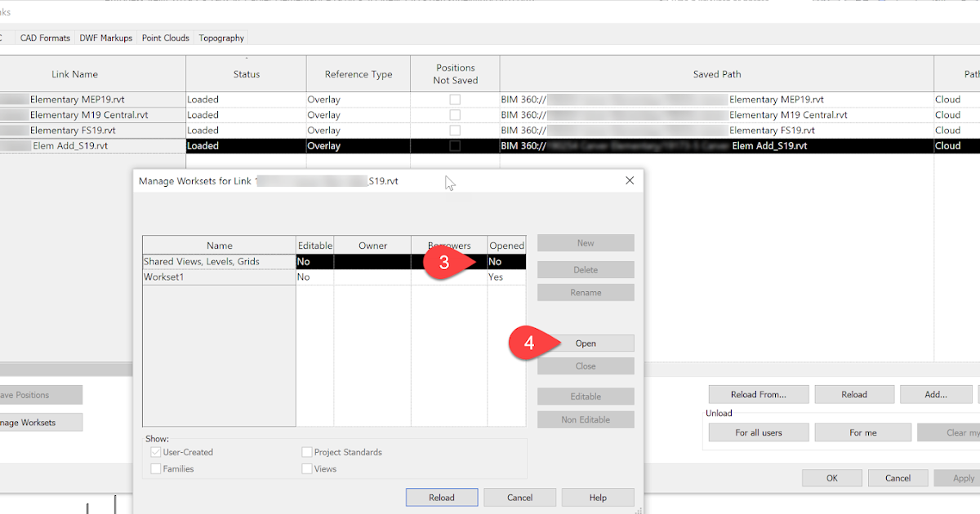Unload the link For all users
The image size is (980, 514).
[x=758, y=432]
